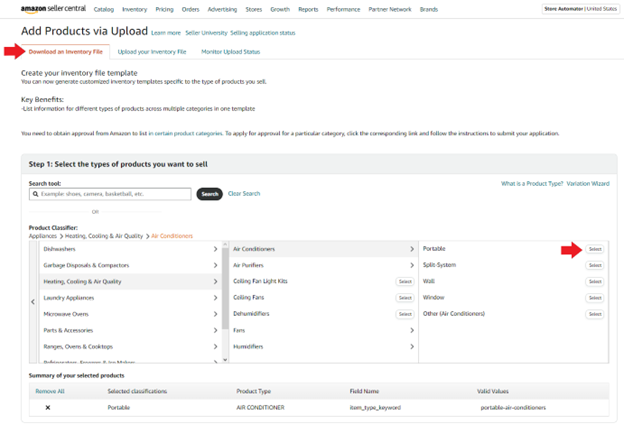Expand Heating, Cooling & Air Quality row
The width and height of the screenshot is (624, 424).
click(x=129, y=281)
